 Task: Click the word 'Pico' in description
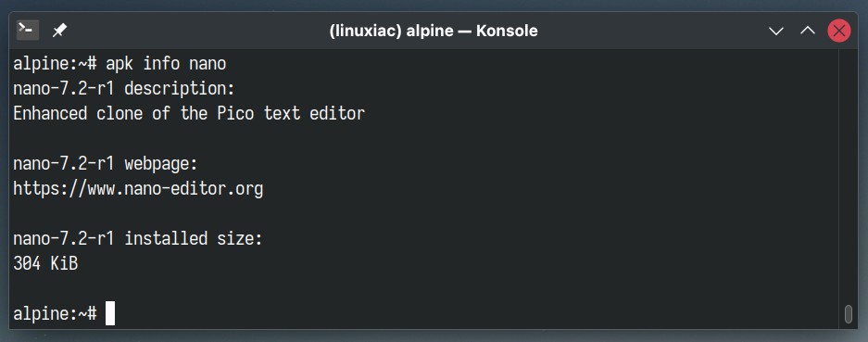tap(235, 114)
